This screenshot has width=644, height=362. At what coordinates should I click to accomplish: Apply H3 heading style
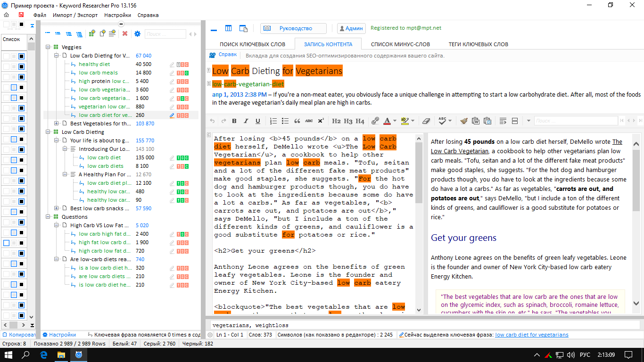click(348, 121)
